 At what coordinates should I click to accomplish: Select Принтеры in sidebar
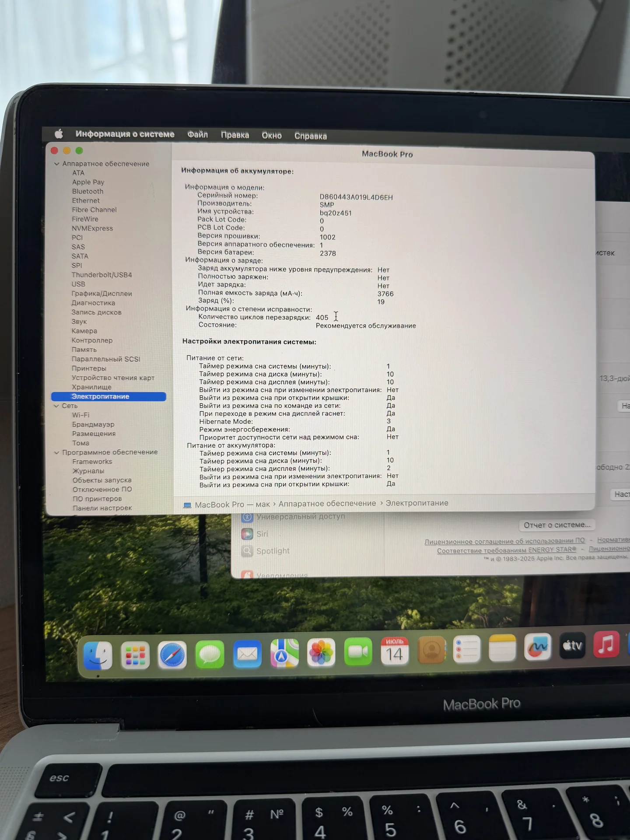(x=89, y=368)
